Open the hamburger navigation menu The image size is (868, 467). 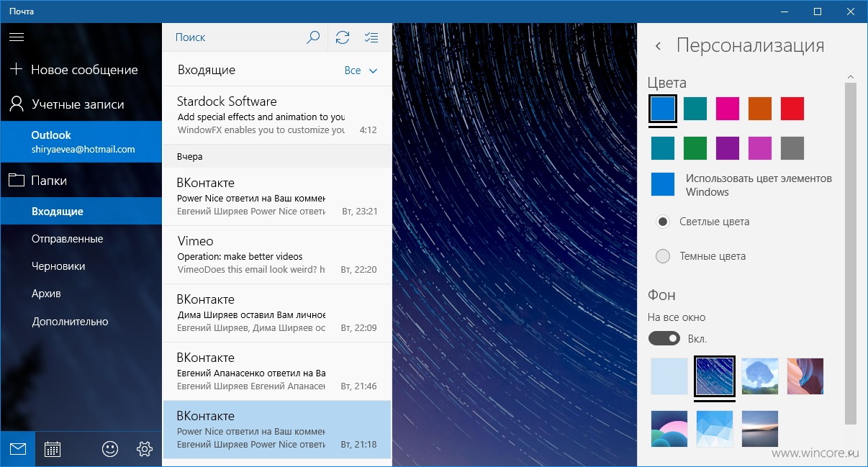tap(16, 37)
